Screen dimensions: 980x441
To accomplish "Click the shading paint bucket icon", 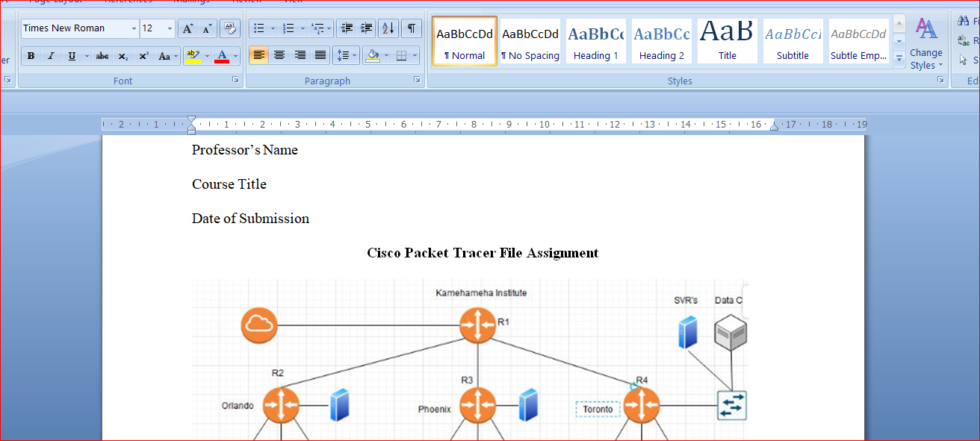I will pyautogui.click(x=373, y=55).
